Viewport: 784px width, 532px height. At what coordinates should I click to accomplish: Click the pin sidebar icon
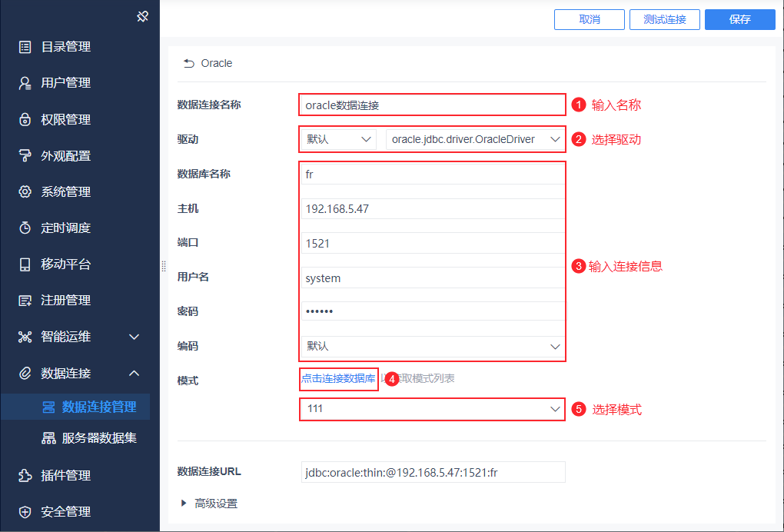coord(142,16)
